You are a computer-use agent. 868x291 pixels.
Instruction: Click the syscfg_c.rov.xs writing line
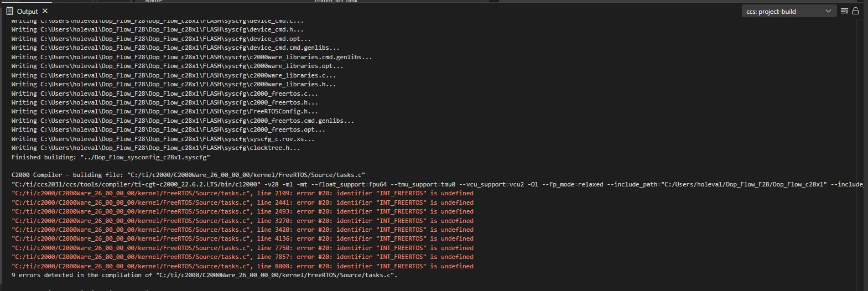[x=163, y=139]
